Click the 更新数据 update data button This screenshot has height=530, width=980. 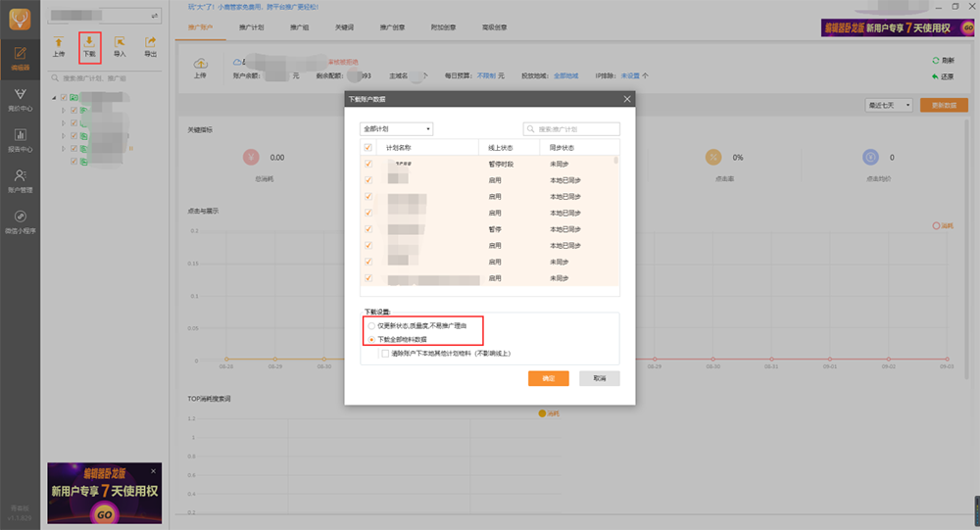[x=944, y=105]
